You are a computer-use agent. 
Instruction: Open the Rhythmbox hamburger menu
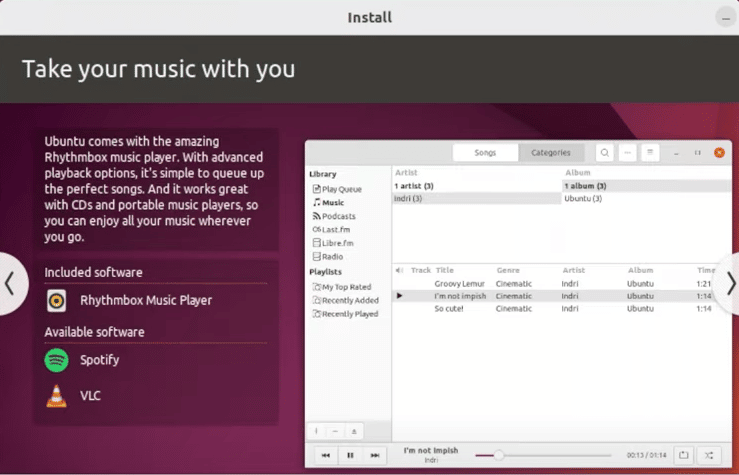point(650,153)
